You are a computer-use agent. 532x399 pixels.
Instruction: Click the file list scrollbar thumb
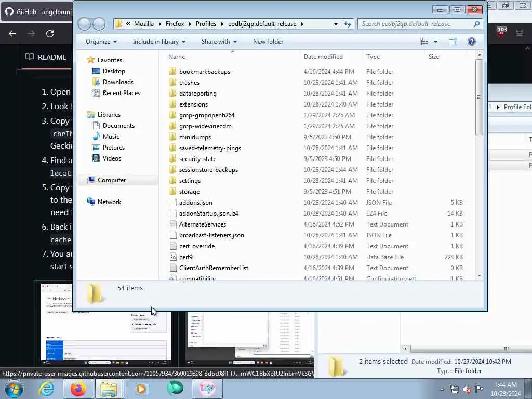(479, 97)
